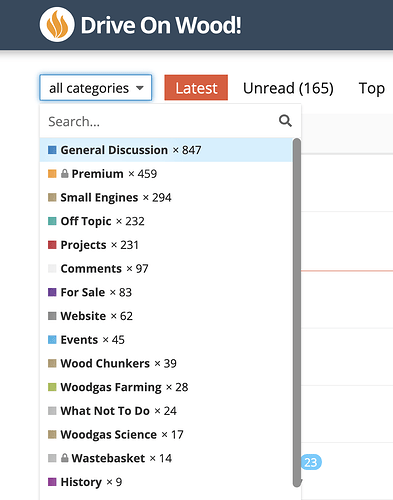Pick the For Sale category
The width and height of the screenshot is (393, 500).
(166, 292)
